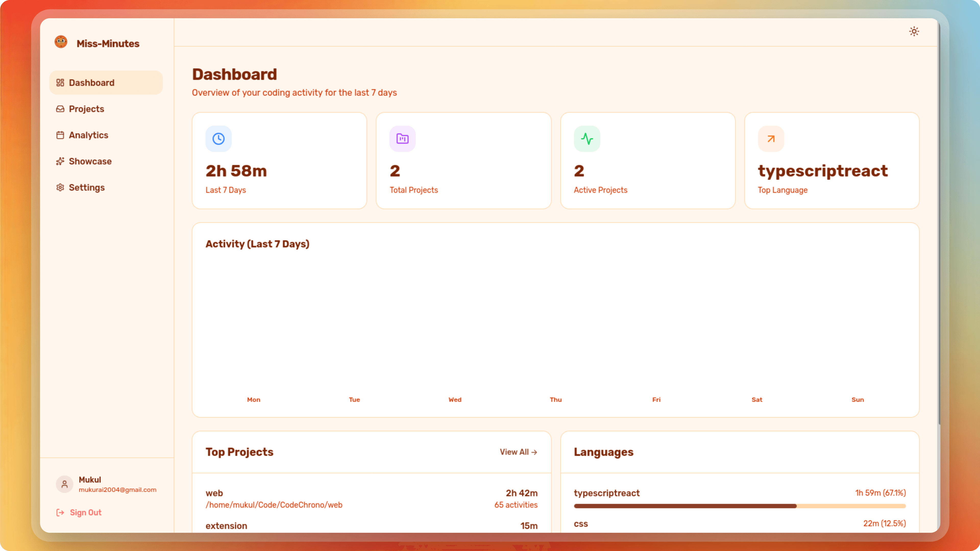Viewport: 980px width, 551px height.
Task: Click the mukurai2004@gmail.com email text
Action: (x=118, y=490)
